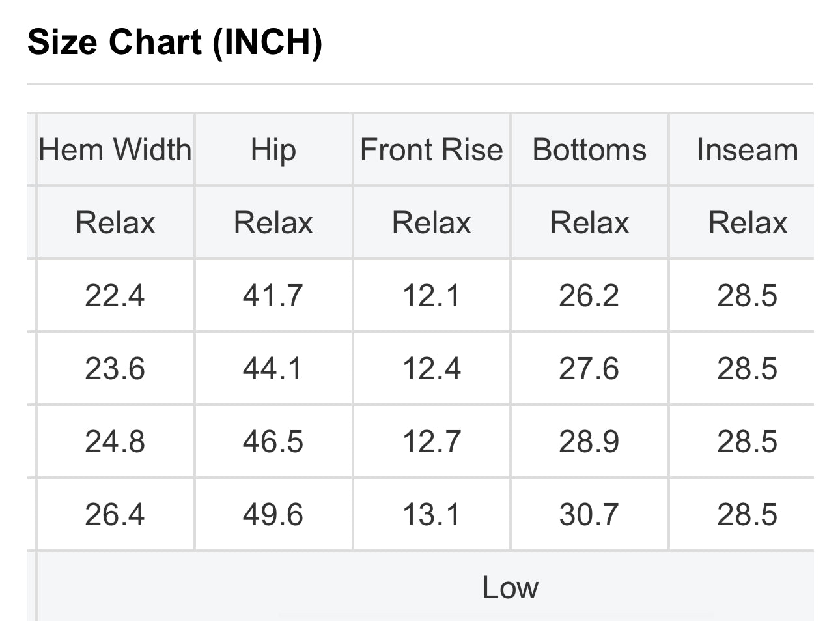This screenshot has height=621, width=840.
Task: Click the Low cell below the table
Action: [510, 588]
